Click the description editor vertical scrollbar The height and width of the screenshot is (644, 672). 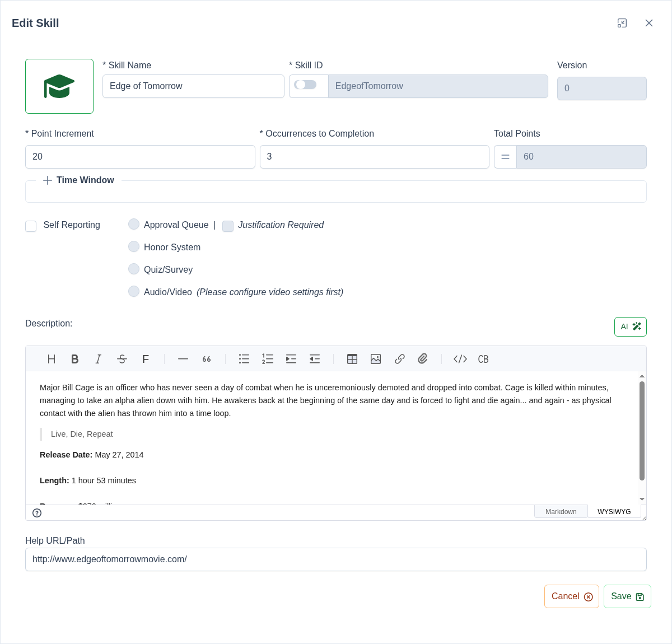pos(642,431)
